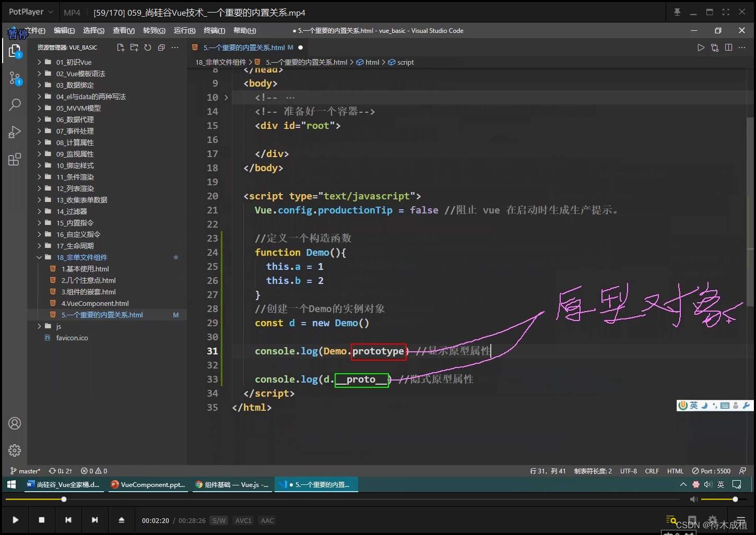Open the 帮助(H) menu
This screenshot has height=535, width=756.
click(x=244, y=31)
